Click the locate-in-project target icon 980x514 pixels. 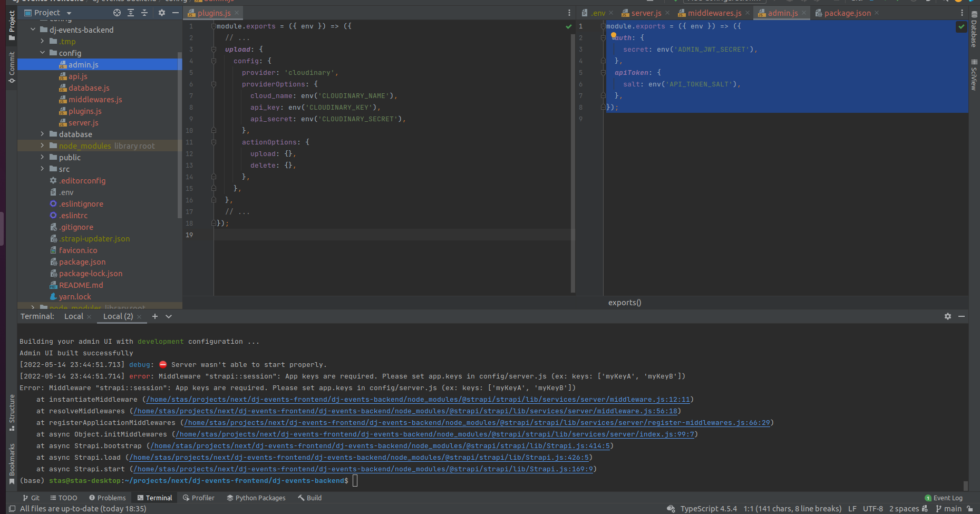pyautogui.click(x=117, y=13)
